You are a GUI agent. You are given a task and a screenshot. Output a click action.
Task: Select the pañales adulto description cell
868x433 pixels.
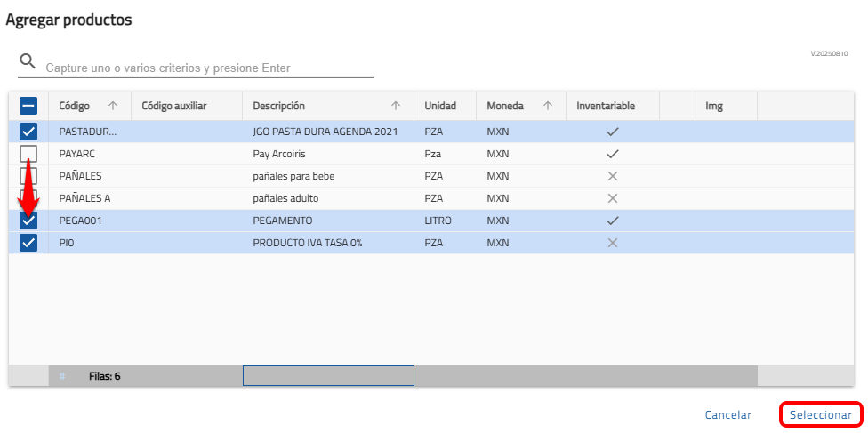(x=285, y=198)
